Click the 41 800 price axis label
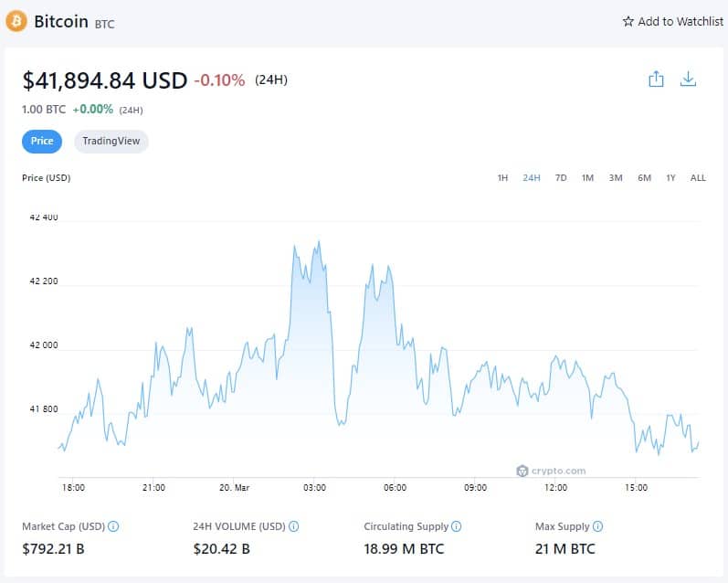Screen dimensions: 728x583 coord(44,409)
